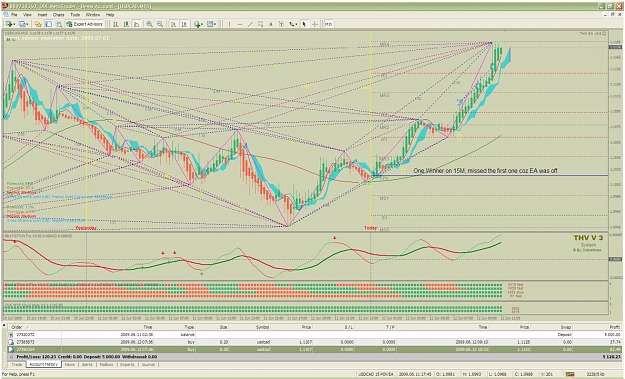Select the crosshair tool
This screenshot has height=379, width=625.
314,24
